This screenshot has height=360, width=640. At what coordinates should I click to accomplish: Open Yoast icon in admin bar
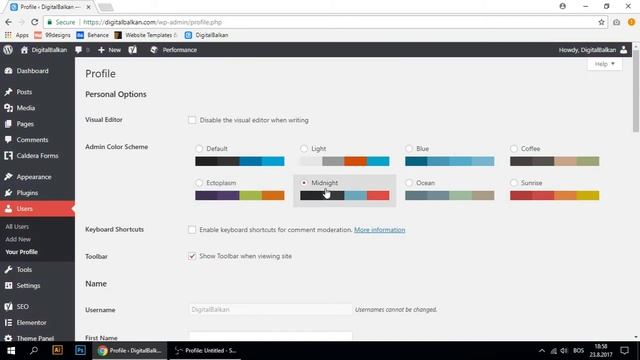coord(133,50)
